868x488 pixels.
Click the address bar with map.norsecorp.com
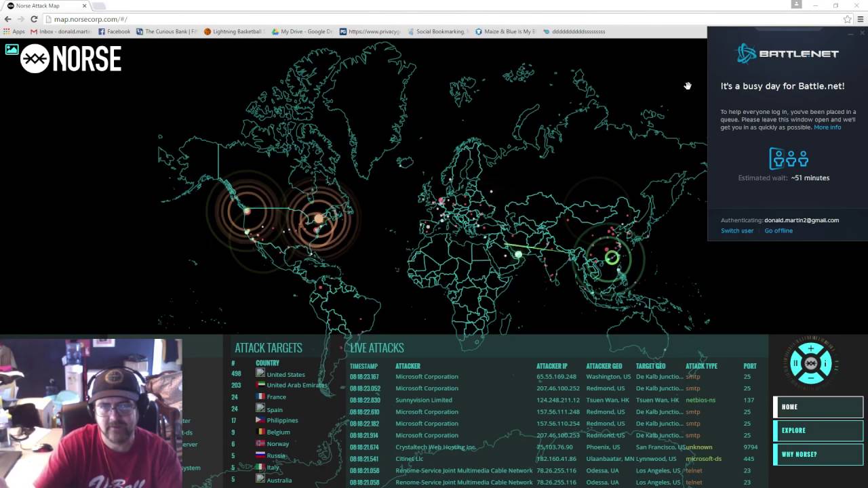point(441,19)
